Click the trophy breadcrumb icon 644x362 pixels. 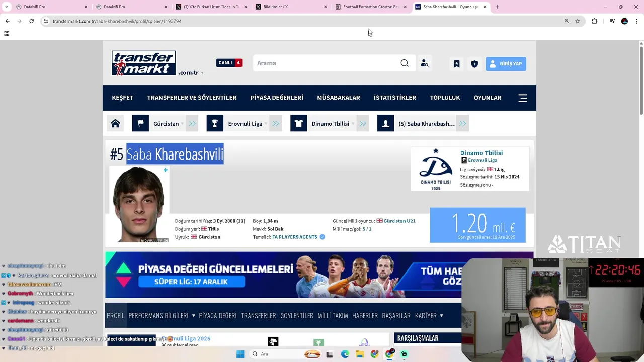coord(215,124)
